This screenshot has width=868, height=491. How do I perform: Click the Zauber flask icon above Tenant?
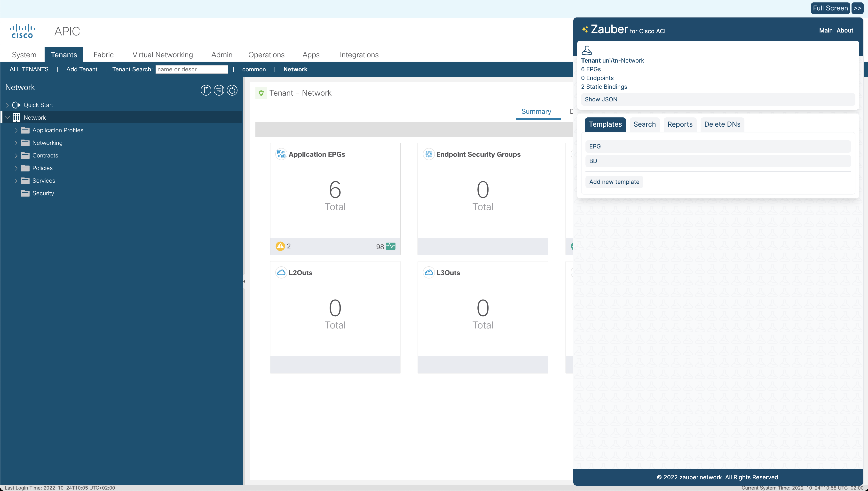(587, 50)
